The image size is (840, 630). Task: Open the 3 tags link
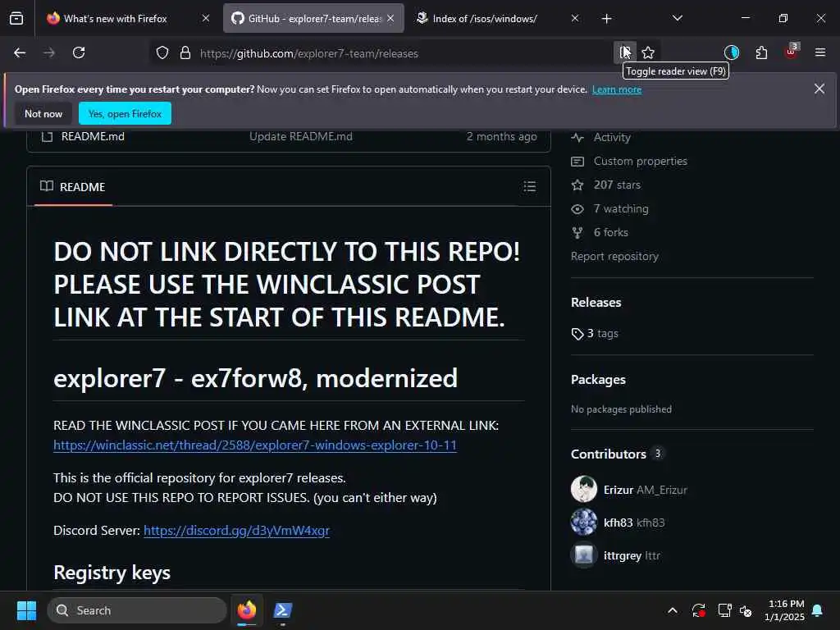tap(602, 333)
